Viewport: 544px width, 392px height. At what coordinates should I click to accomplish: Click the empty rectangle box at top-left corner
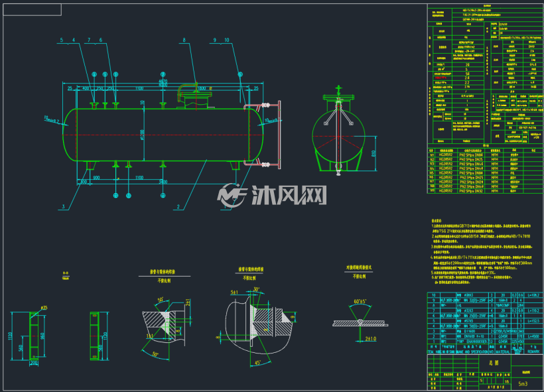pyautogui.click(x=33, y=10)
